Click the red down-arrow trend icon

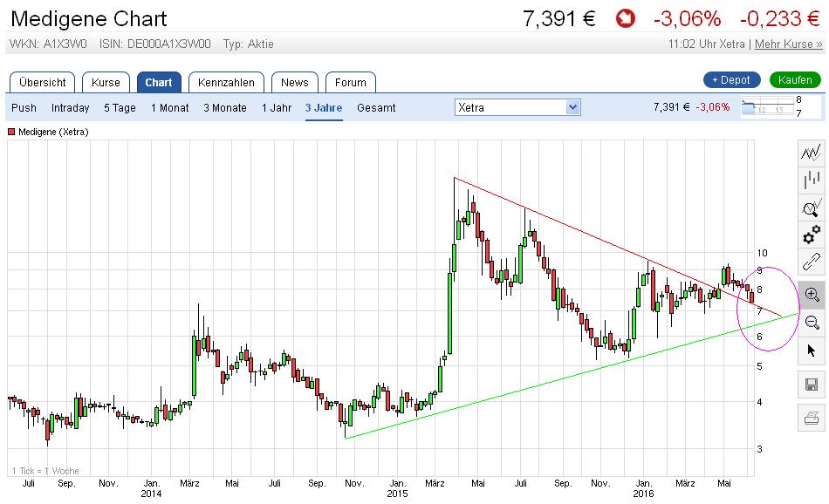625,19
